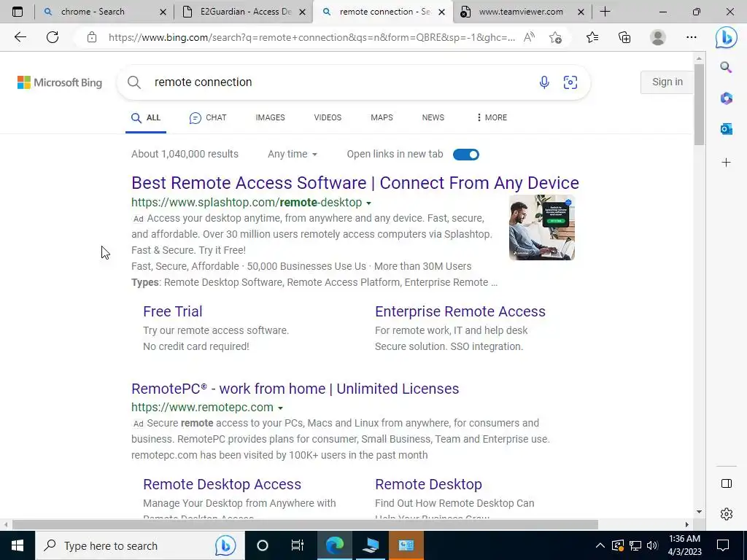Click the vertical scrollbar thumb
Screen dimensions: 747x560
pyautogui.click(x=699, y=105)
